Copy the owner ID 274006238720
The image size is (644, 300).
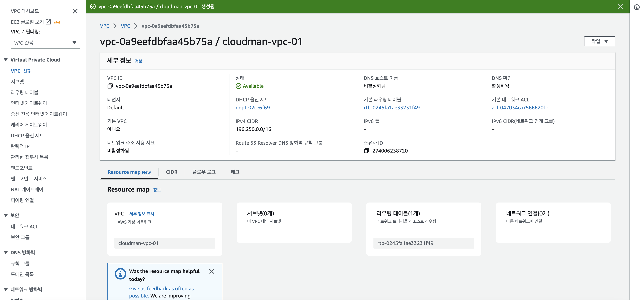366,151
